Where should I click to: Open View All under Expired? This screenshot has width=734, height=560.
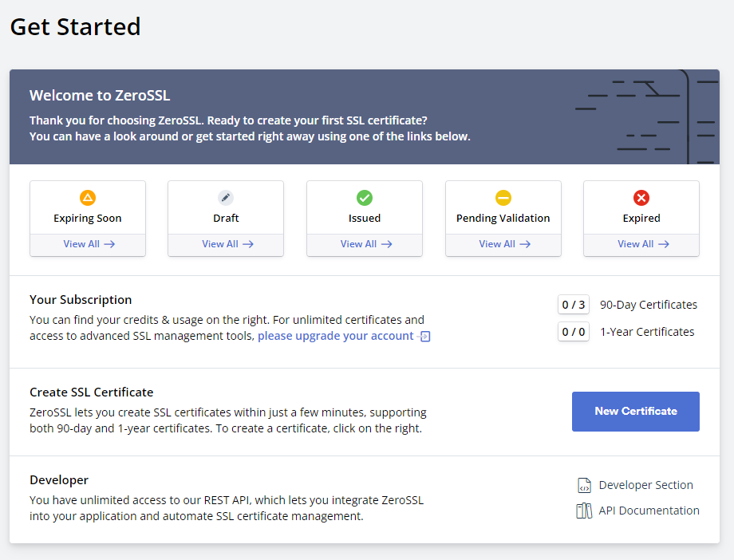(x=642, y=244)
